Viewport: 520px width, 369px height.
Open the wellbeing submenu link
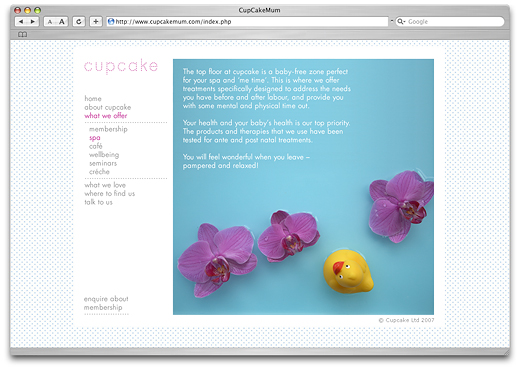pyautogui.click(x=104, y=155)
